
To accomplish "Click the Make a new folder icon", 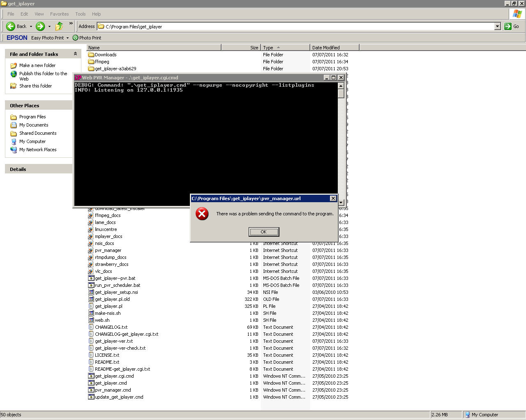I will pyautogui.click(x=14, y=65).
